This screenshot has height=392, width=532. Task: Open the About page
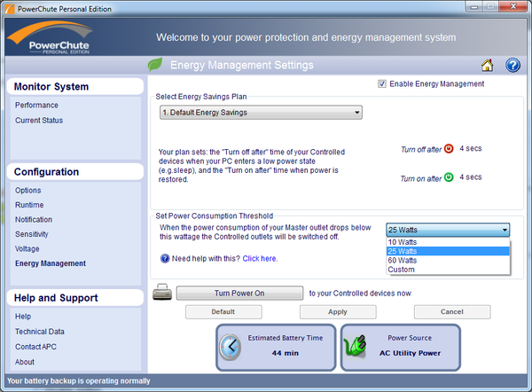click(x=25, y=362)
